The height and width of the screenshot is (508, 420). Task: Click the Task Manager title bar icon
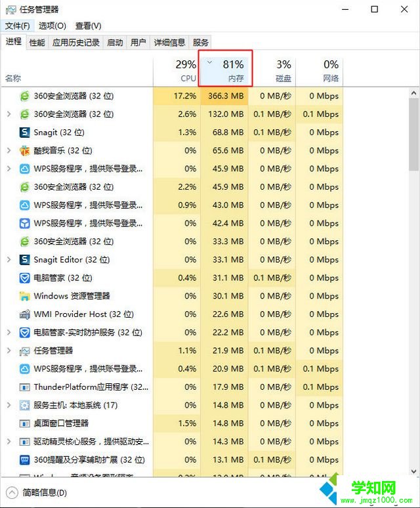(x=10, y=10)
